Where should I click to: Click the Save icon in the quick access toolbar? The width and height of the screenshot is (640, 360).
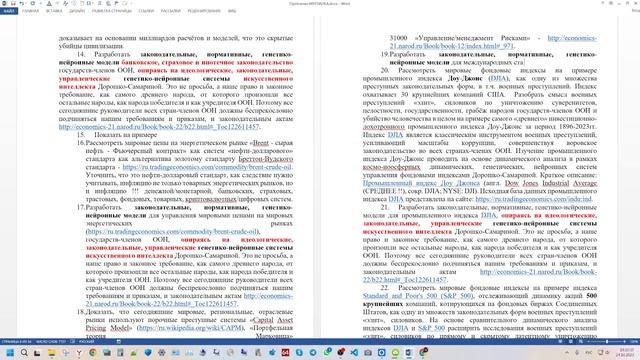(x=13, y=3)
